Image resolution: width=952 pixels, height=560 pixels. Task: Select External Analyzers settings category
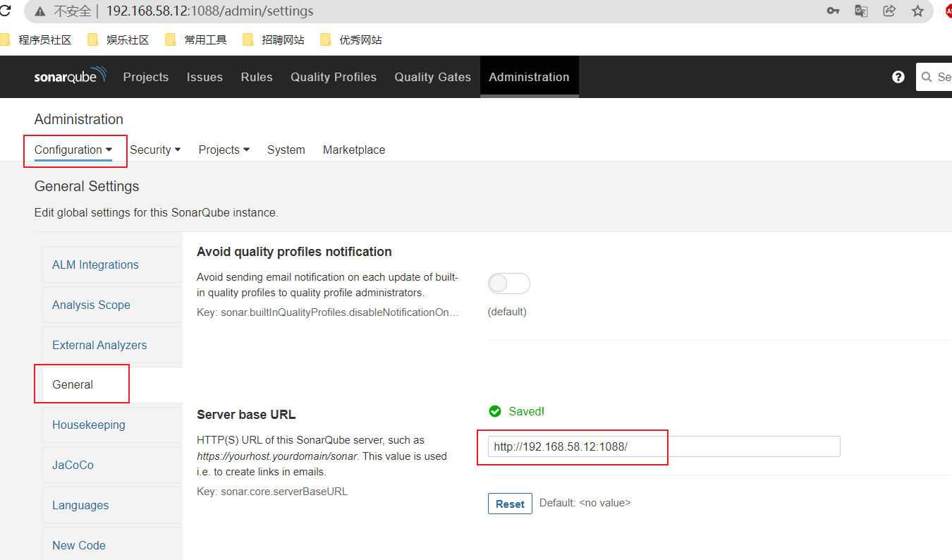pyautogui.click(x=112, y=345)
